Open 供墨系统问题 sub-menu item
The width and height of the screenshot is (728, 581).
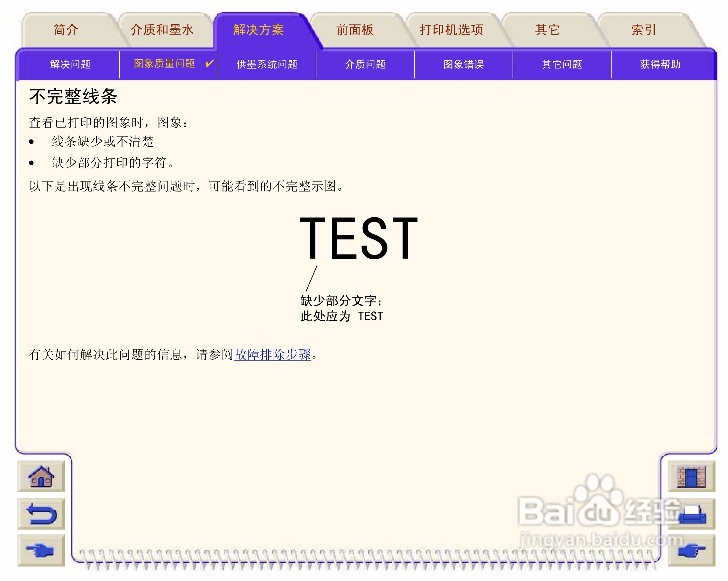(x=267, y=64)
